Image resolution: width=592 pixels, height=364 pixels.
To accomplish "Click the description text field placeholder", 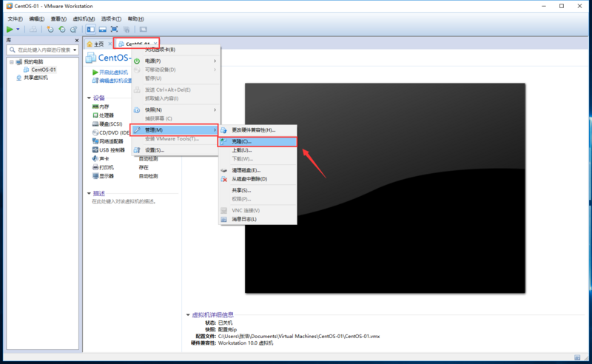I will pyautogui.click(x=124, y=202).
